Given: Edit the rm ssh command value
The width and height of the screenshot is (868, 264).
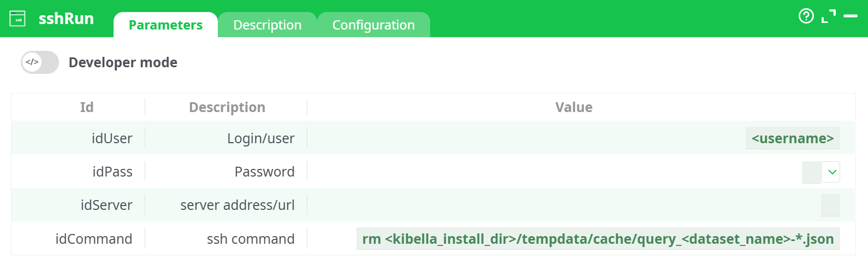Looking at the screenshot, I should (598, 239).
